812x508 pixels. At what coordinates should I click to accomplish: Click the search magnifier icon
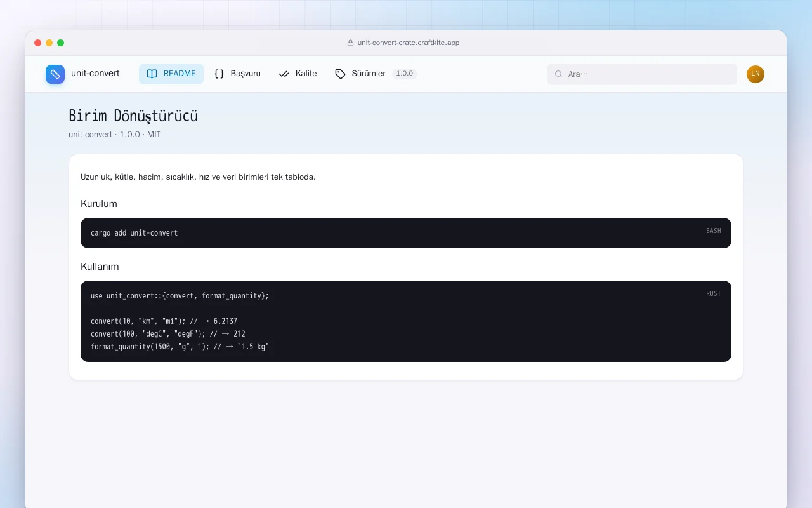(559, 74)
